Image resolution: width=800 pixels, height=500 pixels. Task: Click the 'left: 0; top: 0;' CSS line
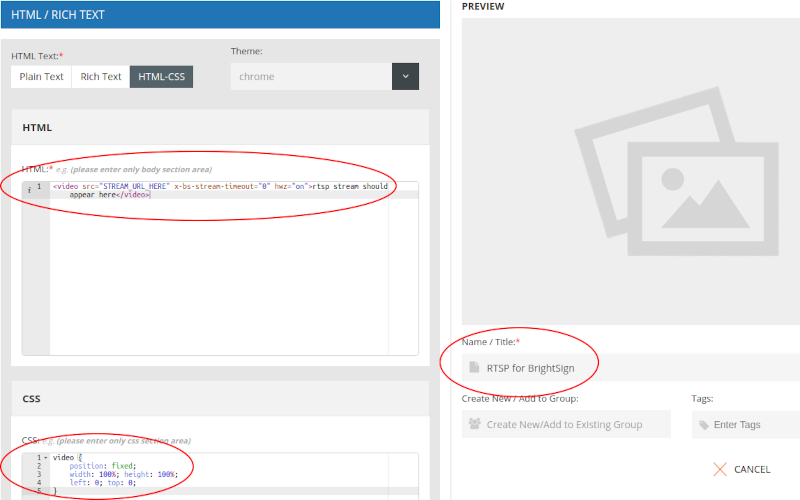pos(103,482)
